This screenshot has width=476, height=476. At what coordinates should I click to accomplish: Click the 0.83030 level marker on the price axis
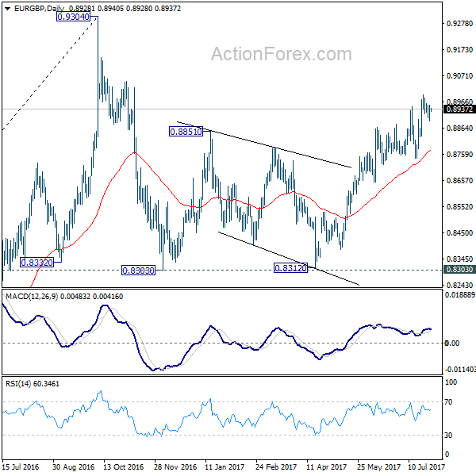pos(459,269)
